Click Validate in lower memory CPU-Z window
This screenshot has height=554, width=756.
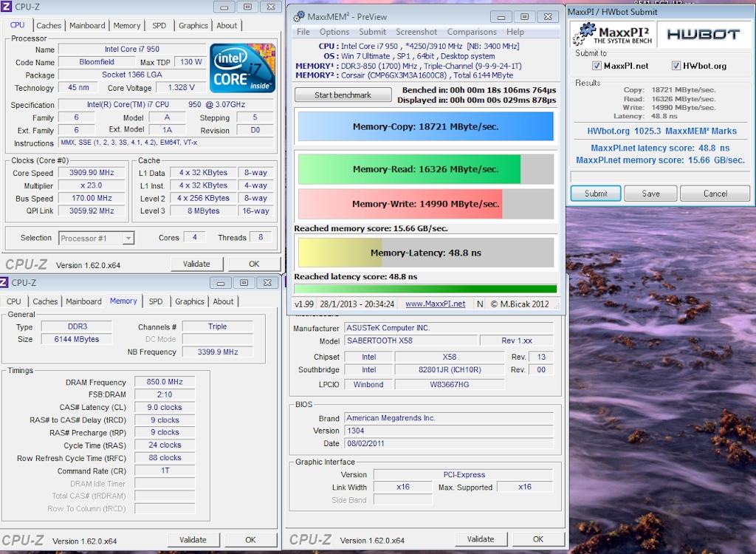[193, 539]
